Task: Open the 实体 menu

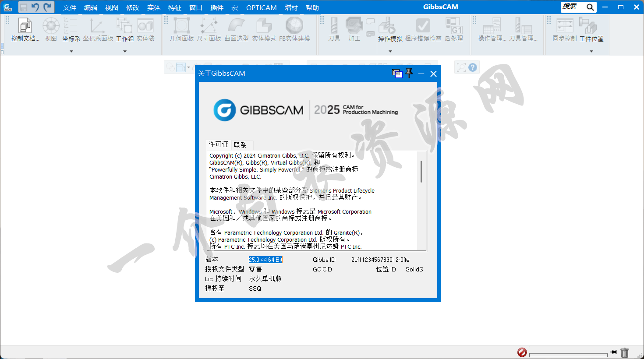Action: [154, 7]
